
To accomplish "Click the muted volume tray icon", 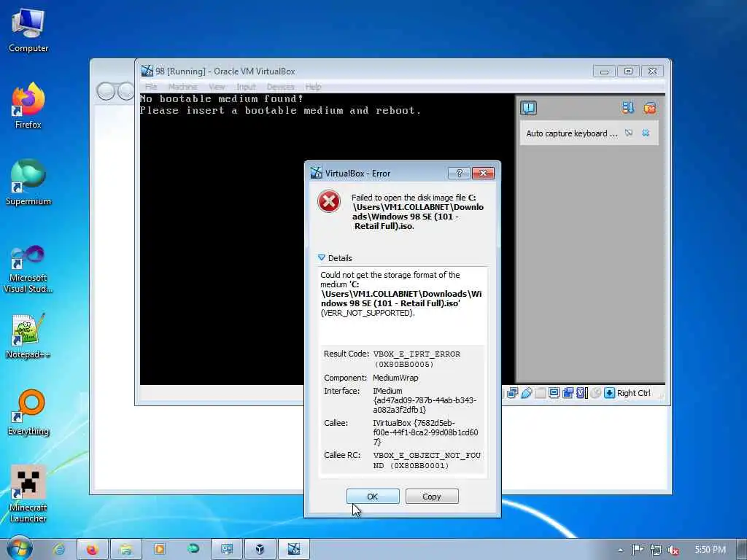I will (673, 550).
